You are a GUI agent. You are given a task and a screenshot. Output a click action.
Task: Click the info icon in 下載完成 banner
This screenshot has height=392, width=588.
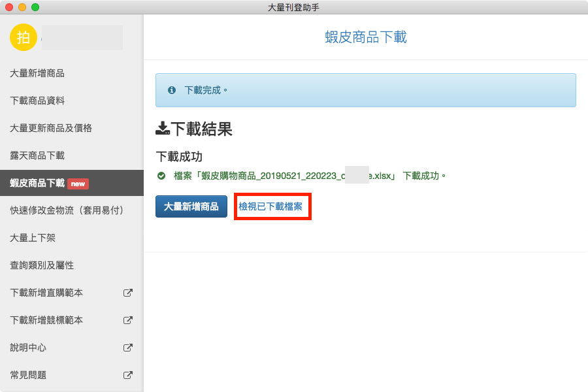[172, 90]
